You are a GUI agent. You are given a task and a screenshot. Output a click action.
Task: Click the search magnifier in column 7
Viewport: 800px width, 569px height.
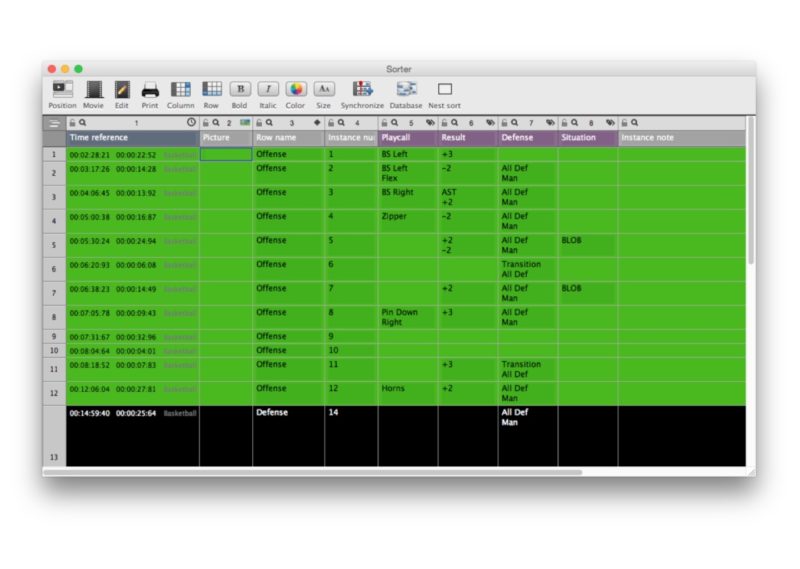coord(515,122)
